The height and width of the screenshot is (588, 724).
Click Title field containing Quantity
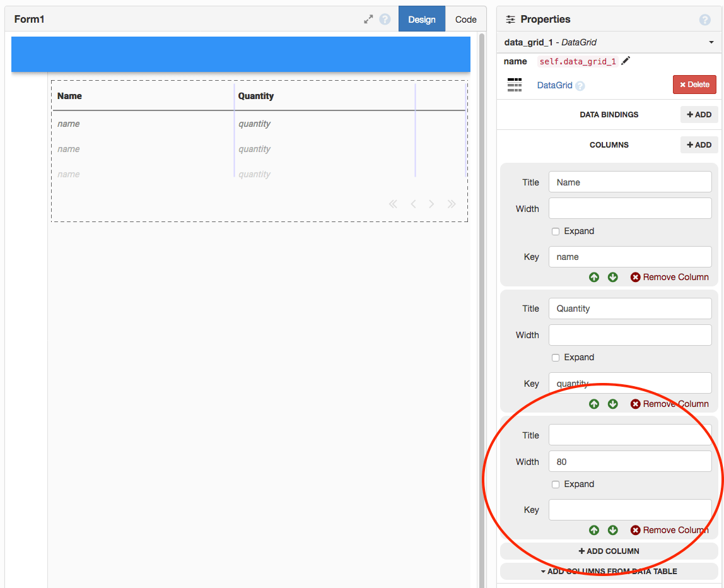tap(630, 309)
